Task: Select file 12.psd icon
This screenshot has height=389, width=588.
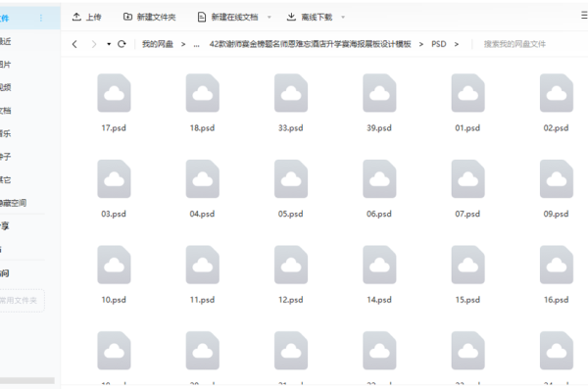Action: point(291,265)
